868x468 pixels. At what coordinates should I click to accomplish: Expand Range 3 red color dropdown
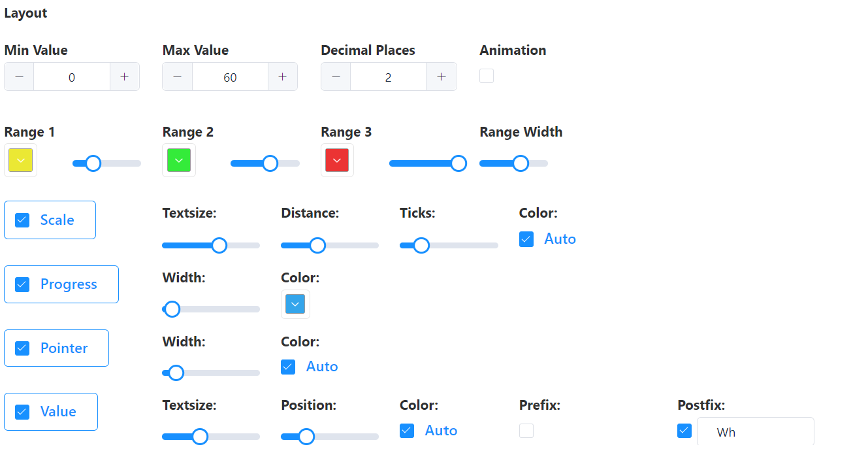pyautogui.click(x=337, y=160)
